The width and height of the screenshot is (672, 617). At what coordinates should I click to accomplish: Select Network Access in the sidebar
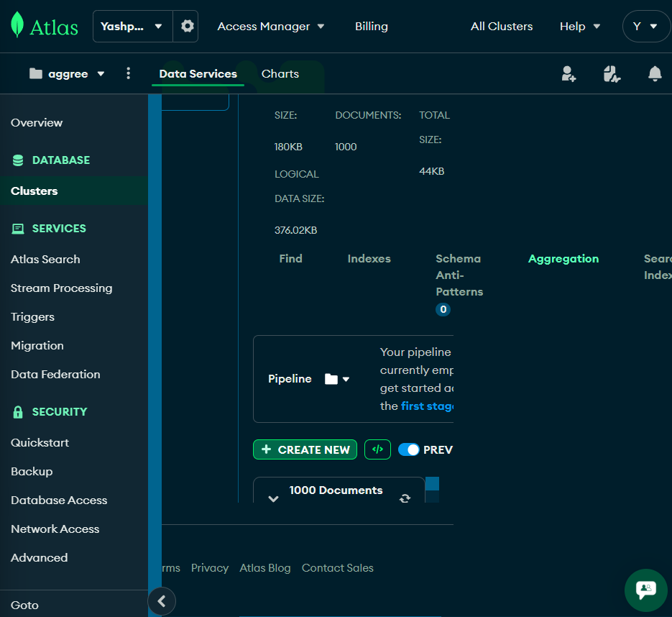pos(55,529)
